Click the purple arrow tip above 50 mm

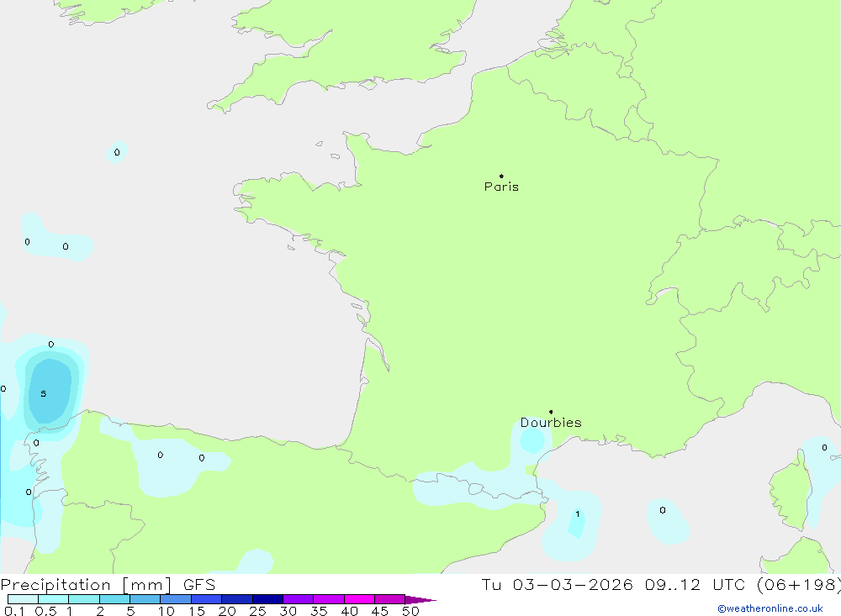click(x=420, y=599)
